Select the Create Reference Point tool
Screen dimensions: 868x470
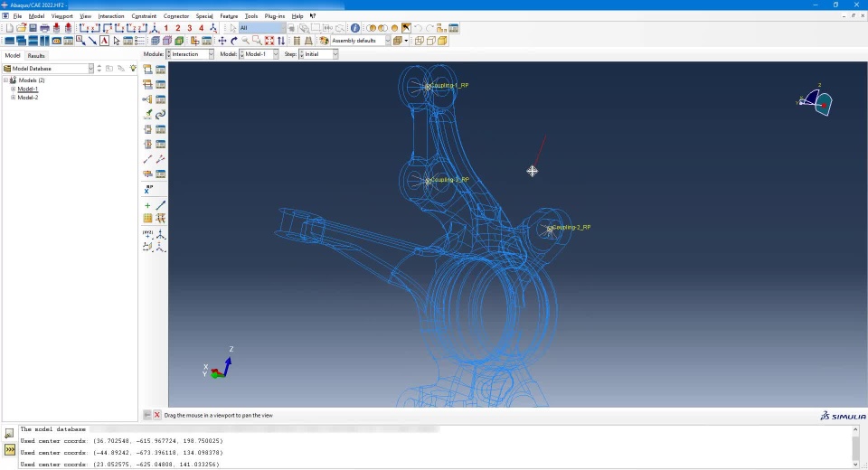(x=147, y=190)
